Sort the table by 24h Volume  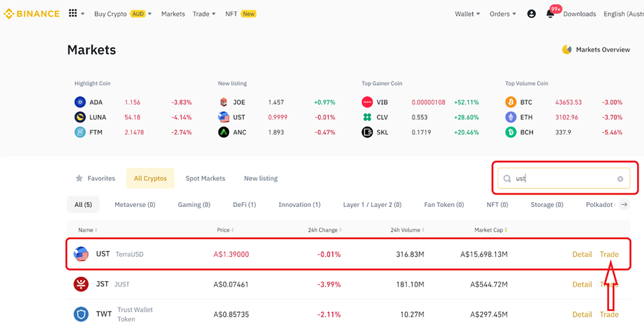click(408, 230)
